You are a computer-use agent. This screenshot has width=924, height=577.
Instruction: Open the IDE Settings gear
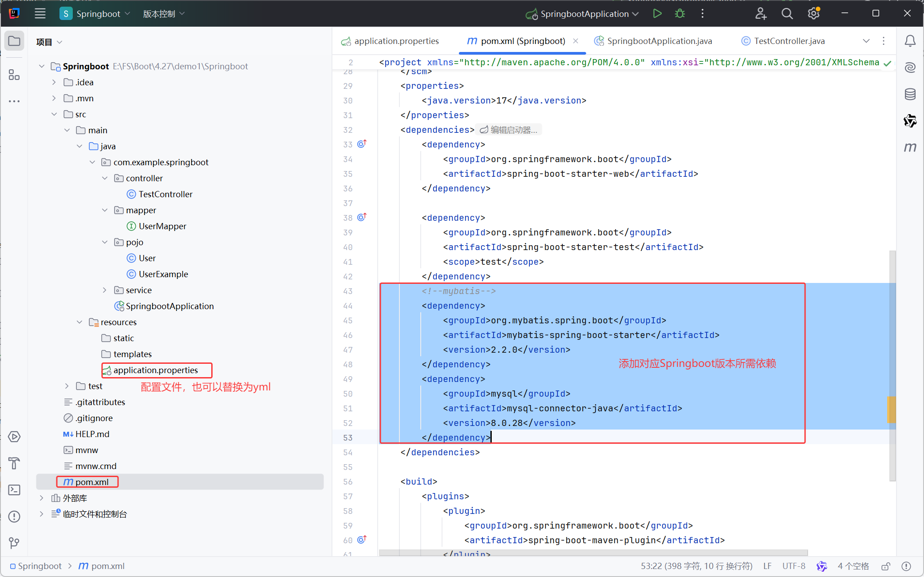813,13
